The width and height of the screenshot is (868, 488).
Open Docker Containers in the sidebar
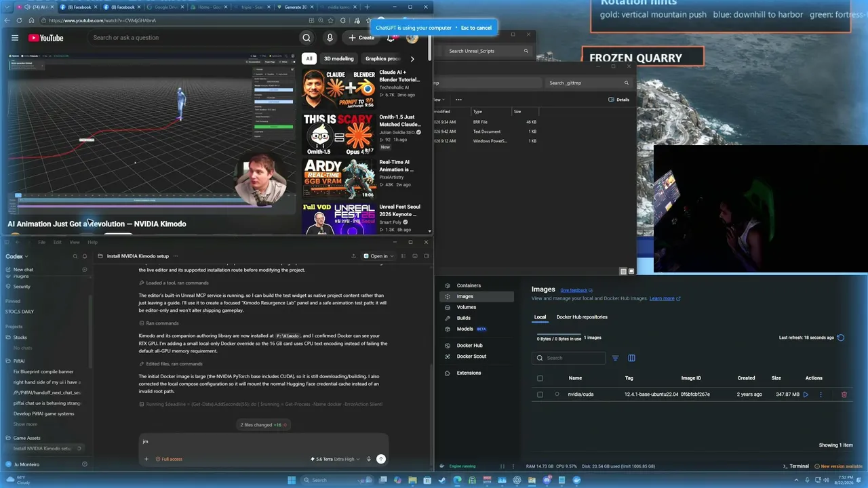469,285
